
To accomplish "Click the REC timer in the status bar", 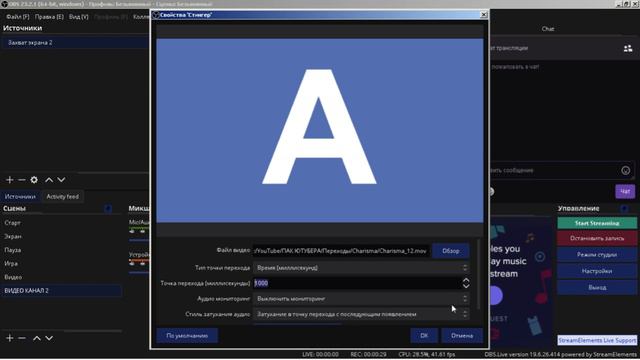I will point(368,354).
